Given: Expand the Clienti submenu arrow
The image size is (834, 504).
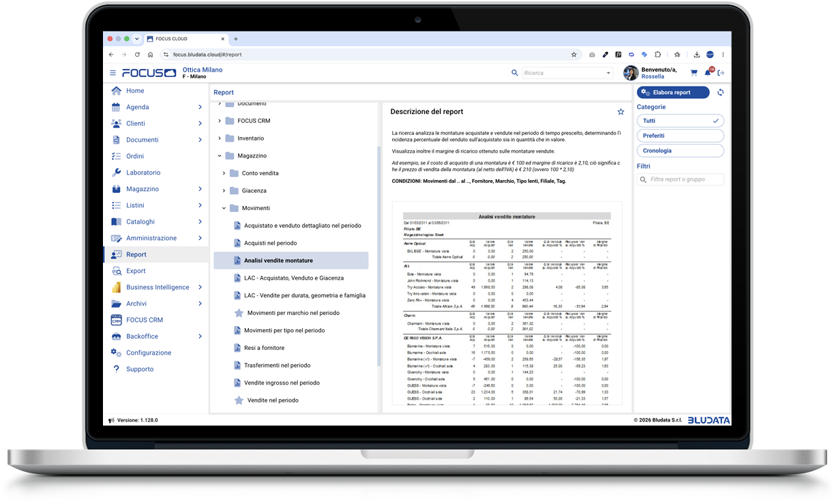Looking at the screenshot, I should coord(200,123).
